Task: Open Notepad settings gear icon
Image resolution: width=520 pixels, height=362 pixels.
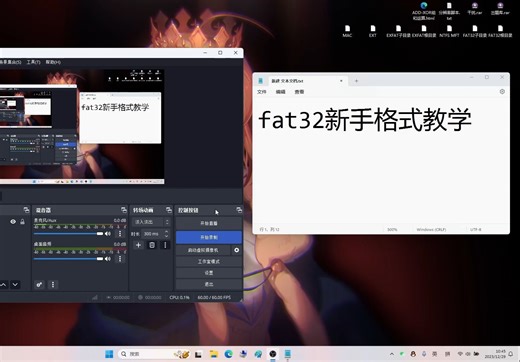Action: [x=502, y=92]
